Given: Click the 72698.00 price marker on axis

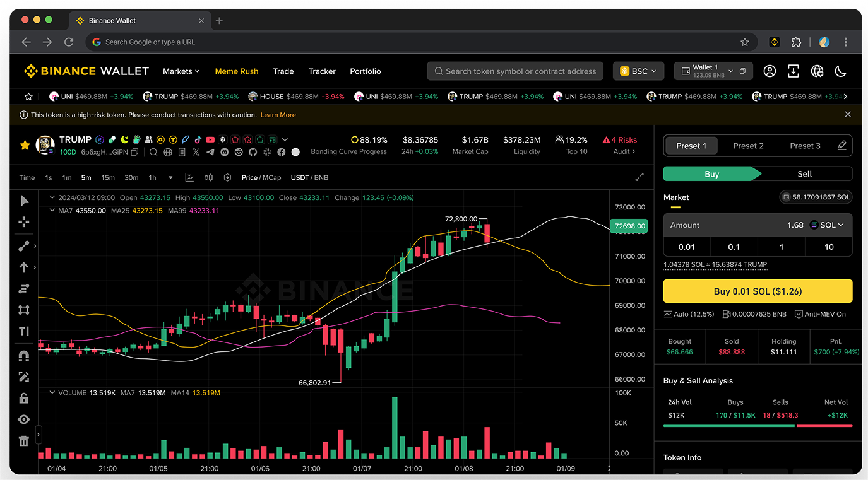Looking at the screenshot, I should point(629,226).
